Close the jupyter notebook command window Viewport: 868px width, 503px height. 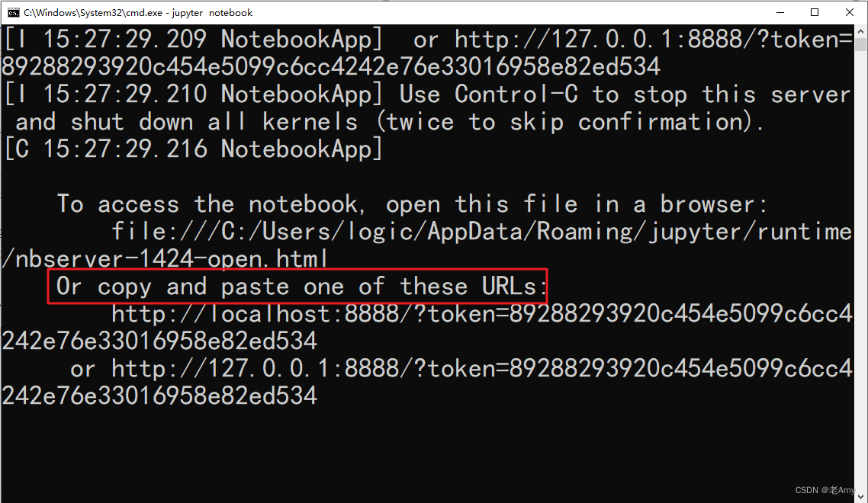coord(849,12)
